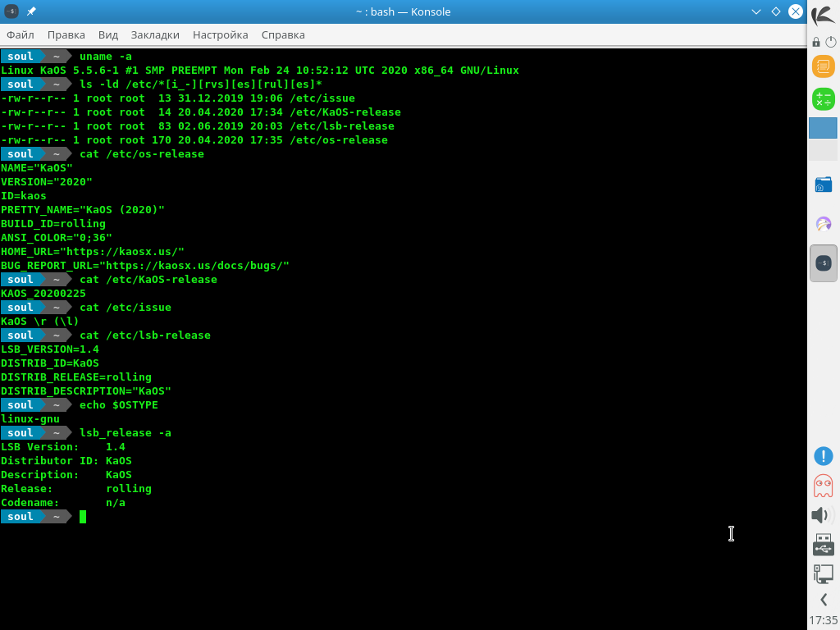
Task: Maximize Konsole with the diamond button
Action: click(x=776, y=11)
